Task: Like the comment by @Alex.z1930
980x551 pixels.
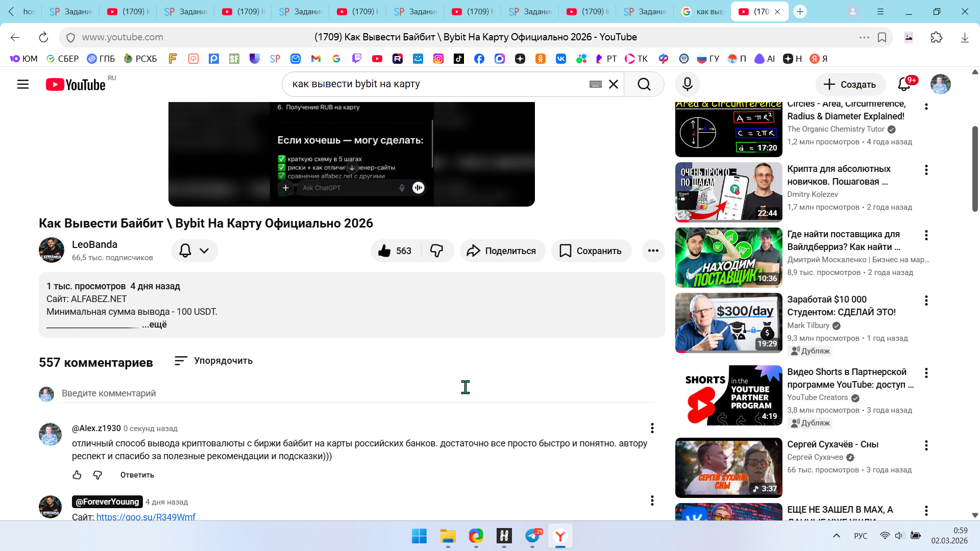Action: click(77, 475)
